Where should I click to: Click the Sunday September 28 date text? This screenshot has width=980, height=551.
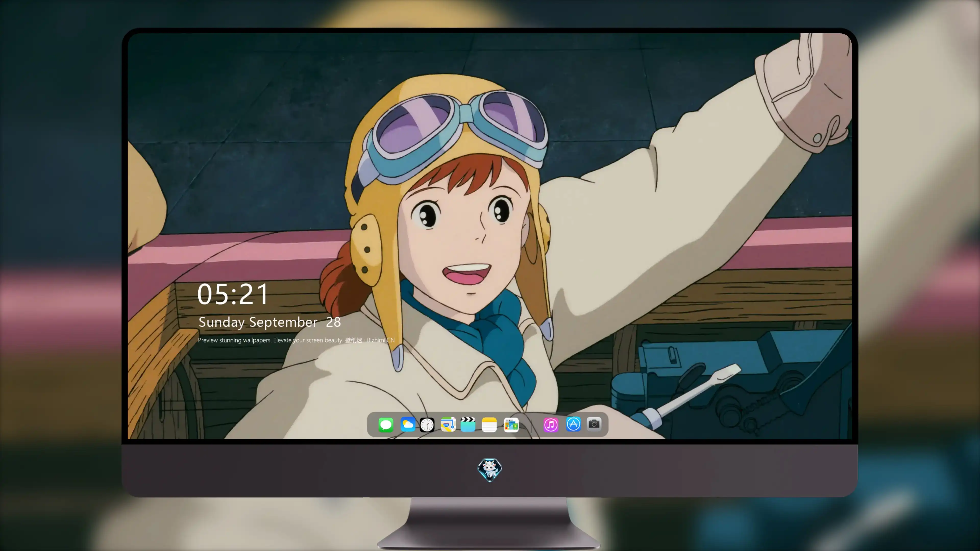point(270,322)
